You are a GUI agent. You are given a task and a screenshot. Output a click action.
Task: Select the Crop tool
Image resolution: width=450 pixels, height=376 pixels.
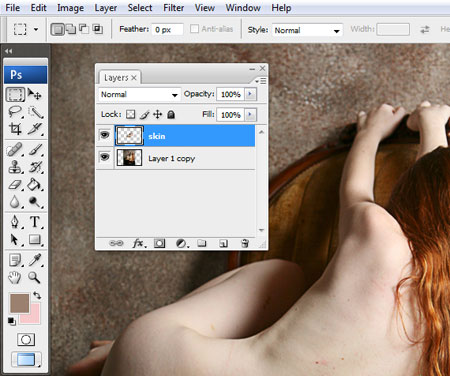(15, 129)
